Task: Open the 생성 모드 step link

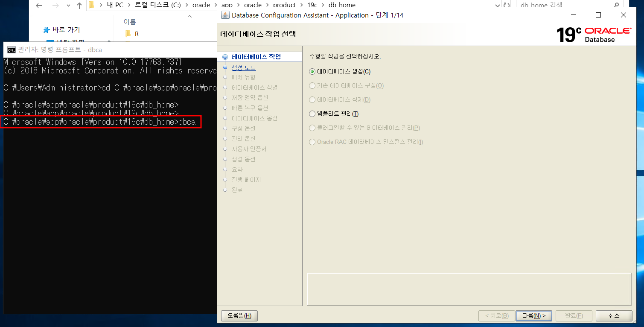Action: [244, 67]
